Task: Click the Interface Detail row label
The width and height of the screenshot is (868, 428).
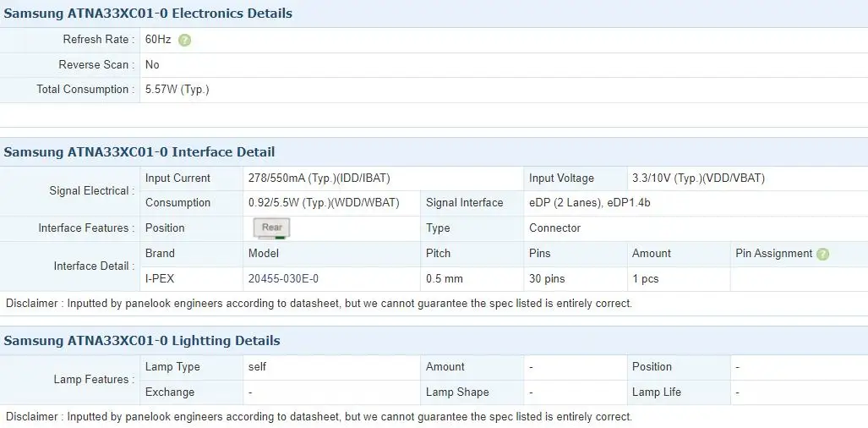Action: coord(94,266)
